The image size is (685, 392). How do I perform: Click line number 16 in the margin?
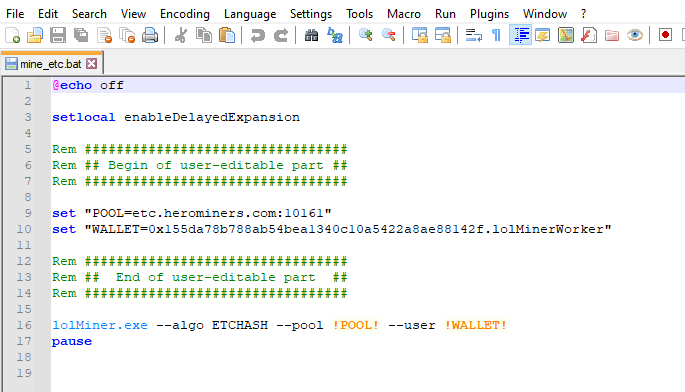24,325
